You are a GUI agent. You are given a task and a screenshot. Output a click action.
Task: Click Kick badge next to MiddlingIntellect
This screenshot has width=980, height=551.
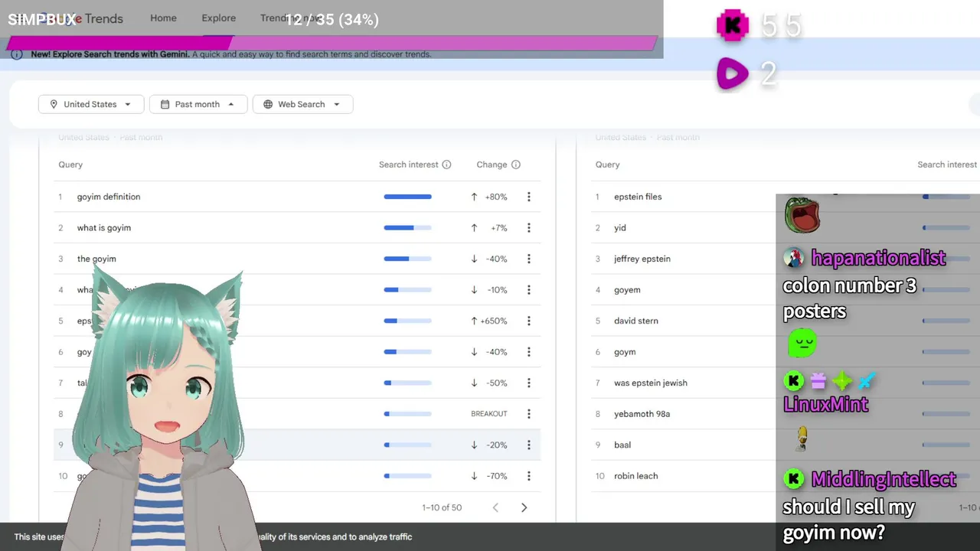click(x=794, y=479)
